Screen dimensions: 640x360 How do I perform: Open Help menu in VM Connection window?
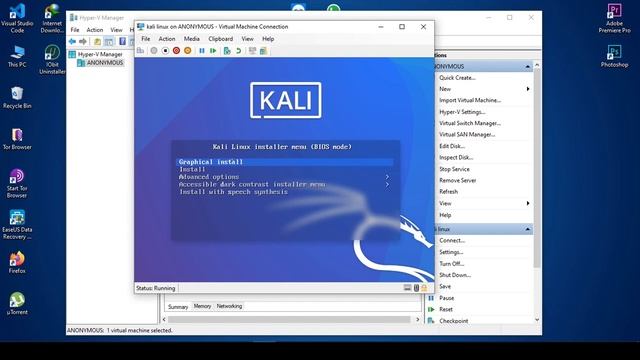click(268, 39)
